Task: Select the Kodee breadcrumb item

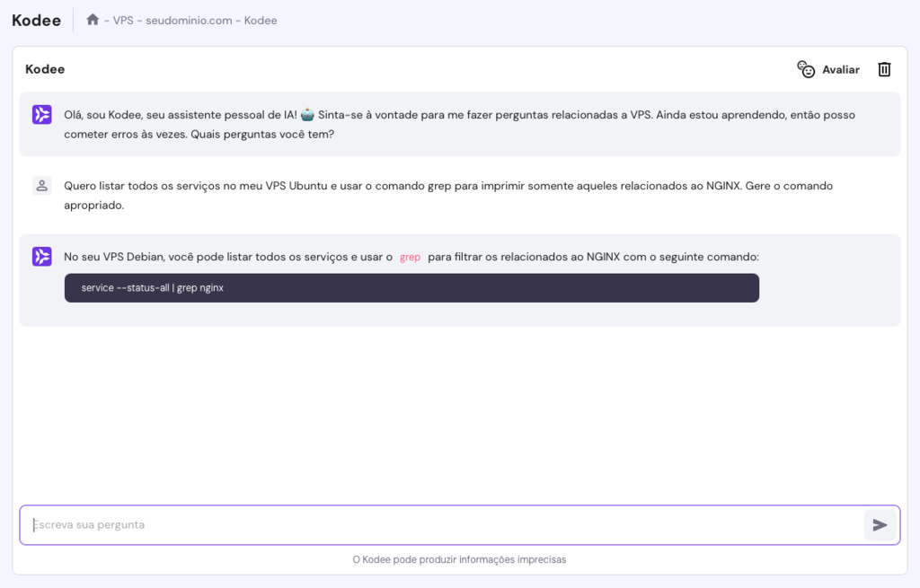Action: (261, 19)
